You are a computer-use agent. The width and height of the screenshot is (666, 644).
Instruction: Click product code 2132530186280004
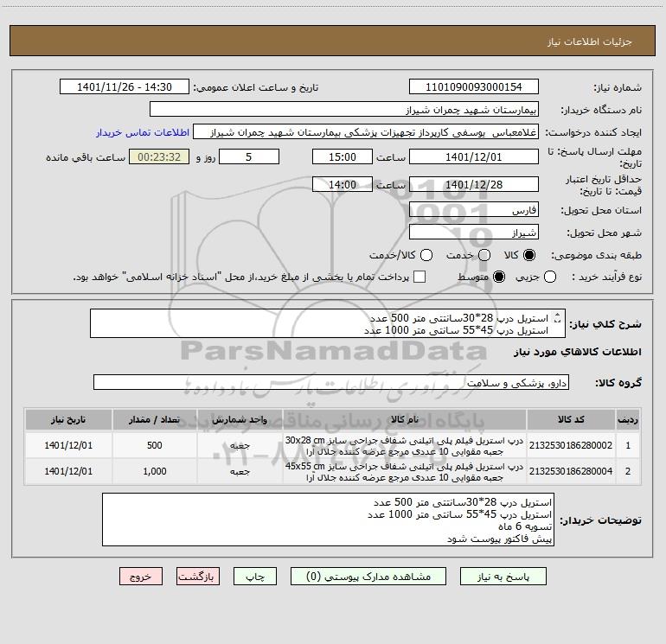(x=571, y=471)
